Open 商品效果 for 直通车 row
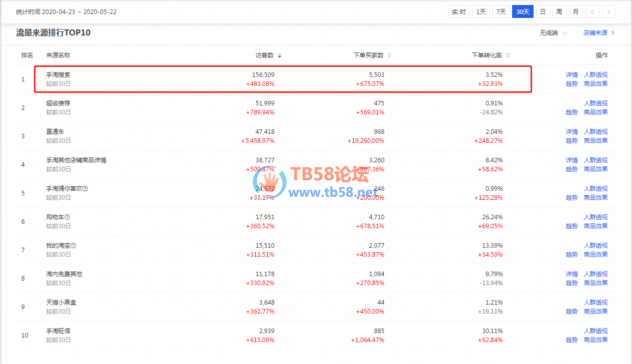Screen dimensions: 632x364 pyautogui.click(x=596, y=141)
